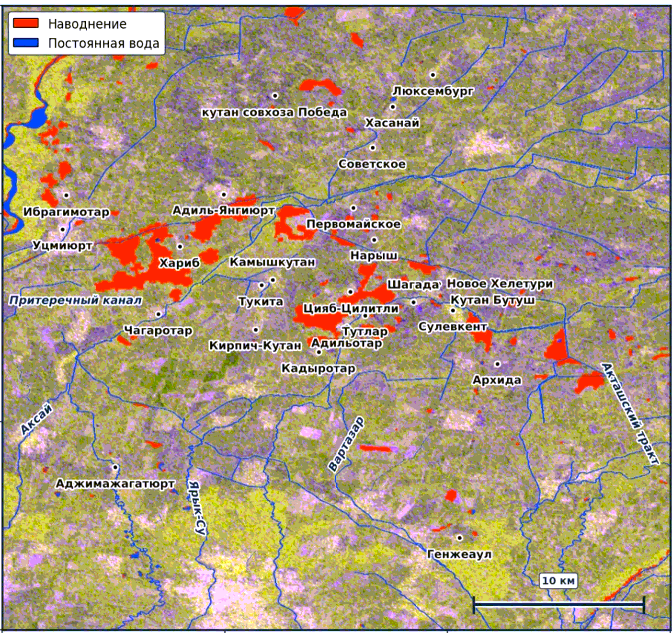Click the Тукита place label
Screen dimensions: 672x633
(261, 301)
